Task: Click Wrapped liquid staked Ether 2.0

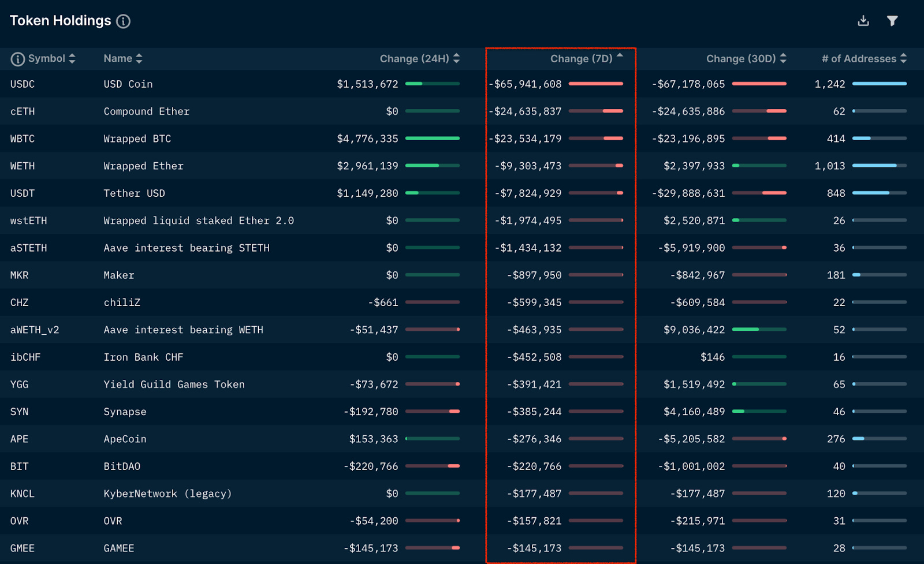Action: coord(199,221)
